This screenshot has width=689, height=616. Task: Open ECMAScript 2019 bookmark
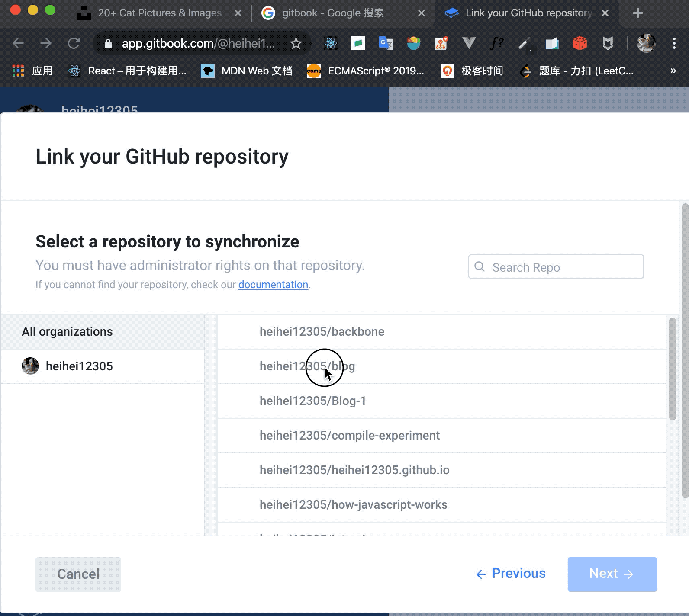(366, 71)
